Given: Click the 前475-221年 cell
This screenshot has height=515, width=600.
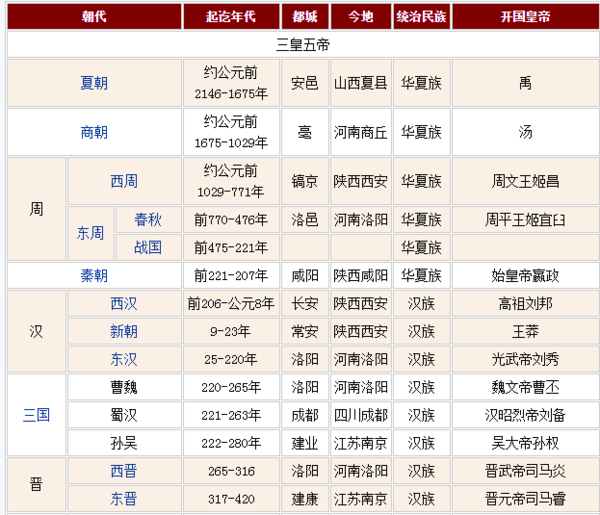Looking at the screenshot, I should [x=231, y=248].
